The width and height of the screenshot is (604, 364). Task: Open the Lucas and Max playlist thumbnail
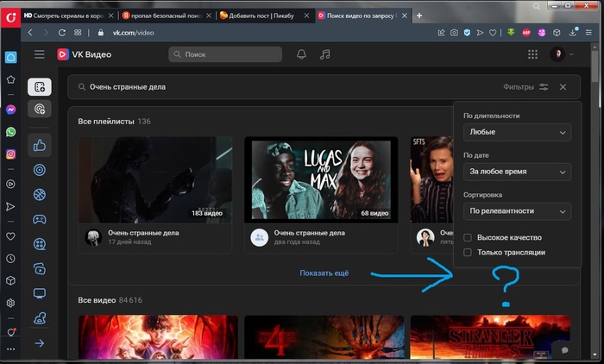321,179
